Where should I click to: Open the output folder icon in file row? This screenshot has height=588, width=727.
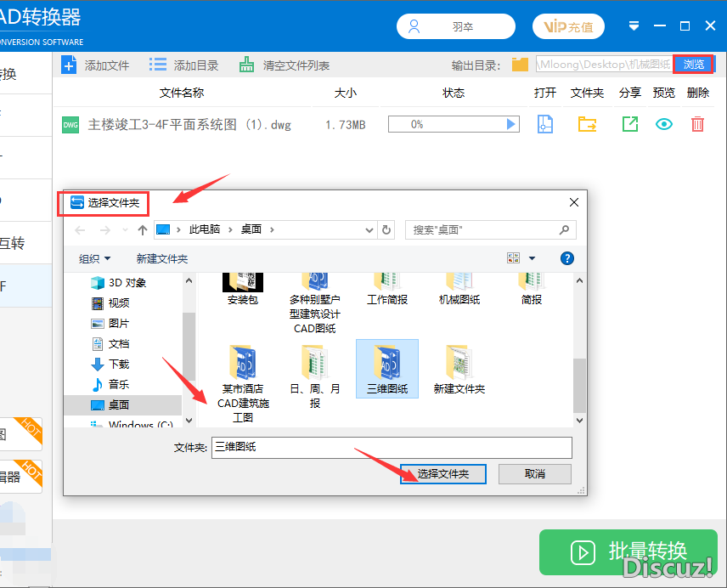click(x=587, y=125)
